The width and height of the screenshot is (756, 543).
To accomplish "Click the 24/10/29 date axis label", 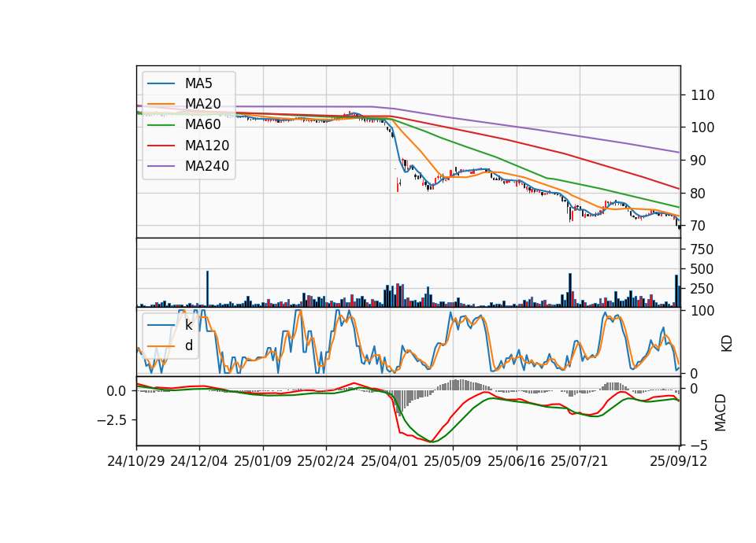I will point(136,462).
